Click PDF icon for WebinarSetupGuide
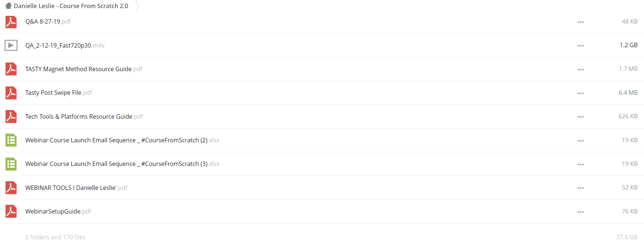Screen dimensions: 644x250 (x=11, y=211)
